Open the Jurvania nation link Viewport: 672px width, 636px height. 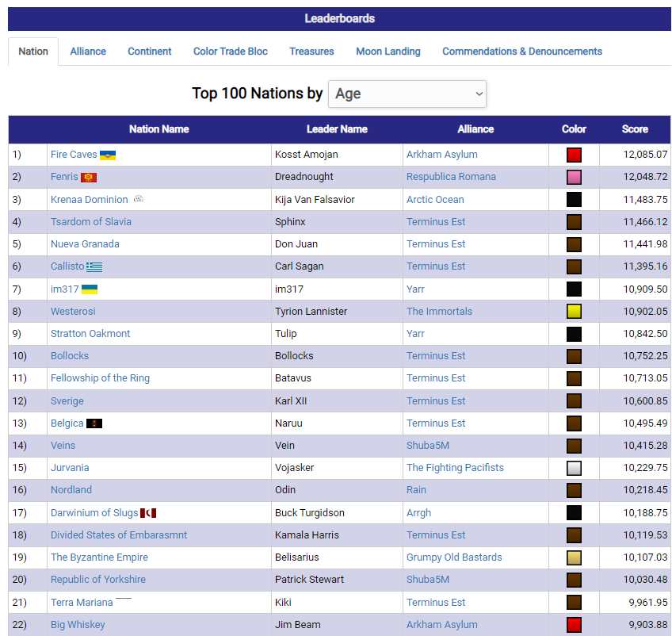(x=70, y=468)
